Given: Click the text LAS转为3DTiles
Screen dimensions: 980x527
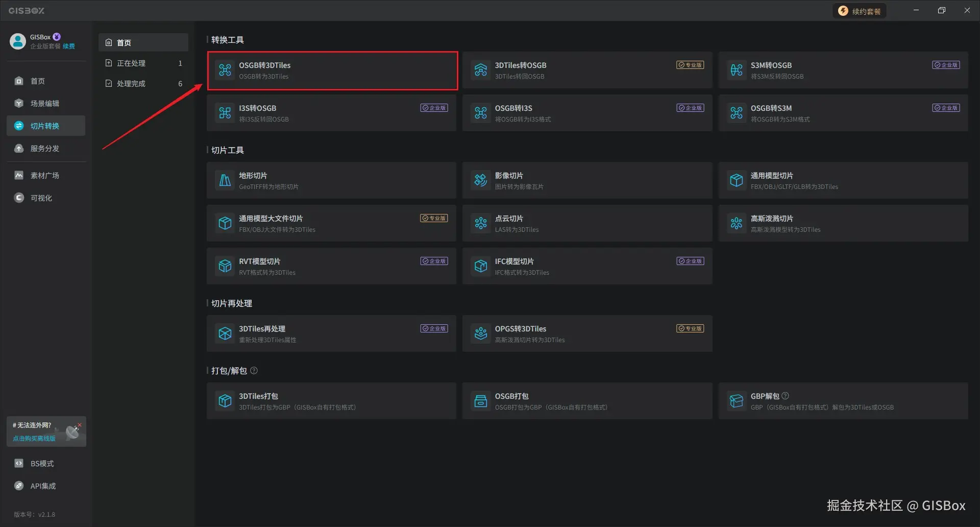Looking at the screenshot, I should tap(517, 230).
